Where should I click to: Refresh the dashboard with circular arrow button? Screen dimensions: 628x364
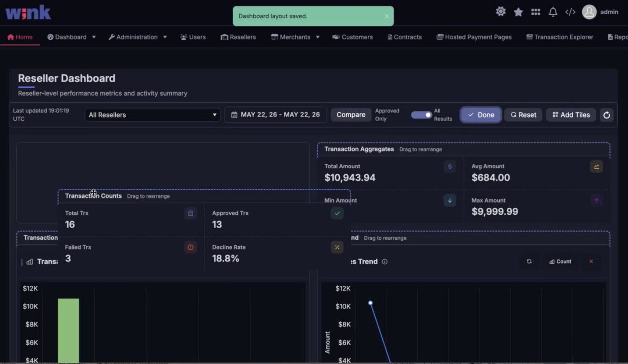pyautogui.click(x=606, y=115)
